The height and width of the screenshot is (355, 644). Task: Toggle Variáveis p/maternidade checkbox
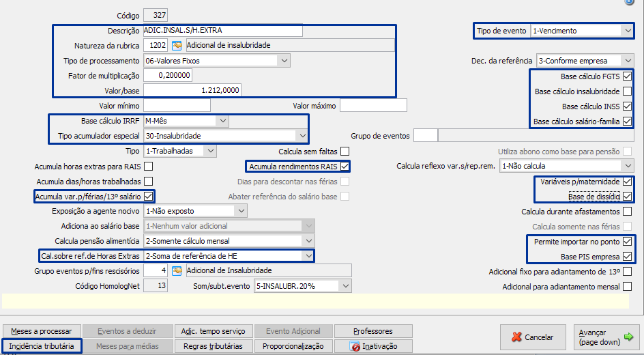[627, 182]
